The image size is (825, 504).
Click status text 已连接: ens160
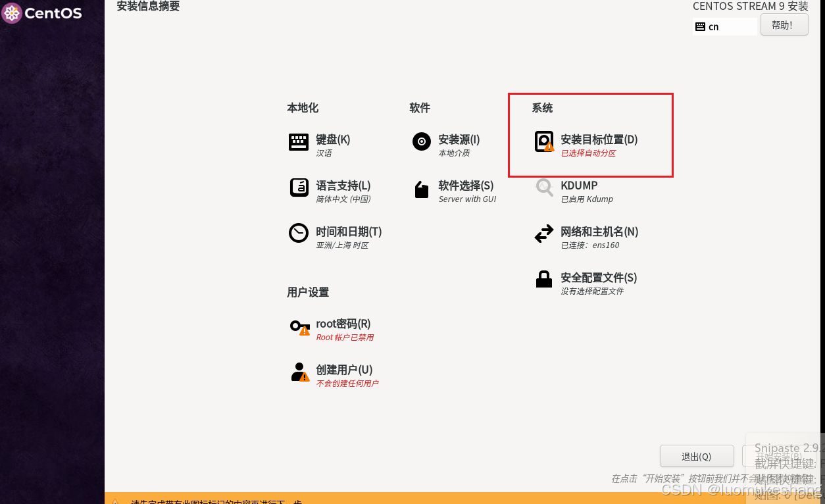590,245
